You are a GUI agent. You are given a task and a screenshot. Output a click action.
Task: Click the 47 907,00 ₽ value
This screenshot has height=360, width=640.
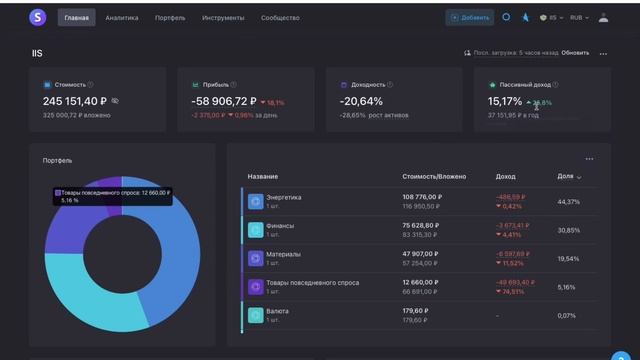(420, 254)
